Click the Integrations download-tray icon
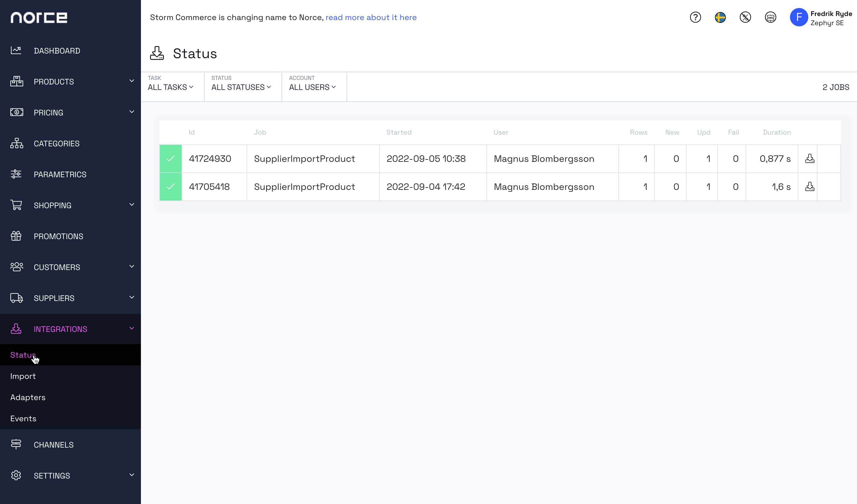Image resolution: width=857 pixels, height=504 pixels. pos(16,329)
